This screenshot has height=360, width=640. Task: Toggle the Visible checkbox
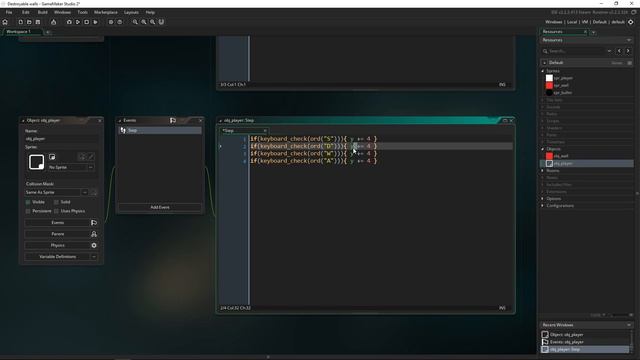tap(28, 202)
